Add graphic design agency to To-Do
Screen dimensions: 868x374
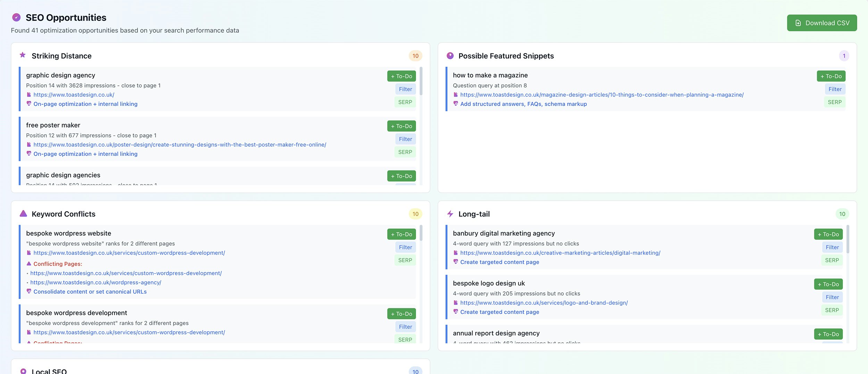(401, 76)
